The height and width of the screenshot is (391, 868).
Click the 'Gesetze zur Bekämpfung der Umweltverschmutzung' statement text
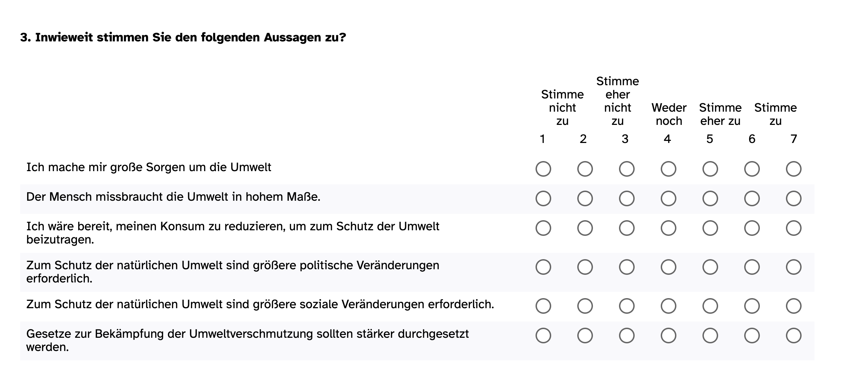[248, 341]
